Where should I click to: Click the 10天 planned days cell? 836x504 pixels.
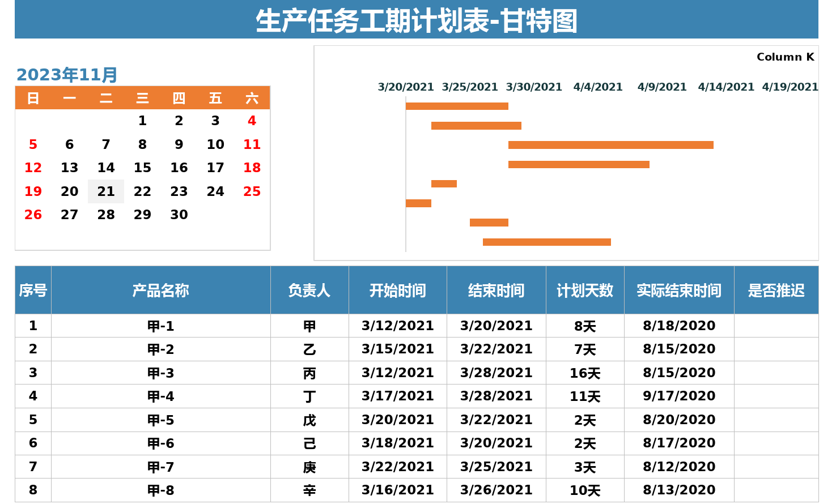coord(585,490)
